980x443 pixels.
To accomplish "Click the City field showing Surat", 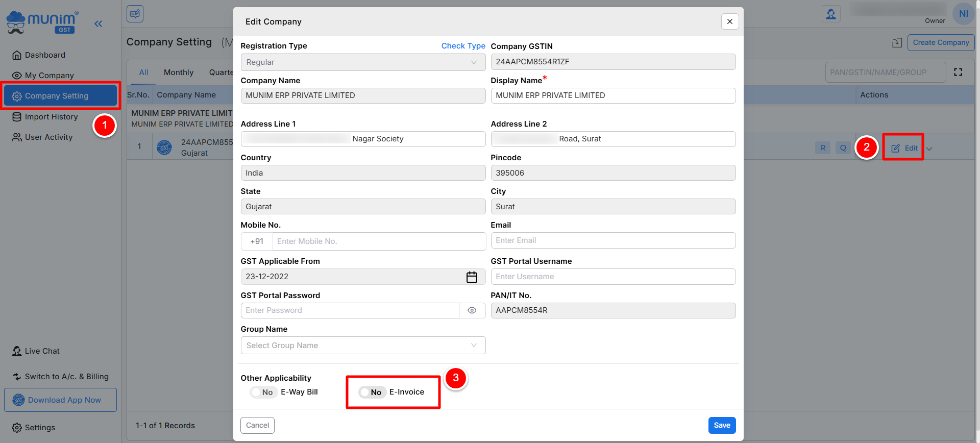I will pos(613,207).
